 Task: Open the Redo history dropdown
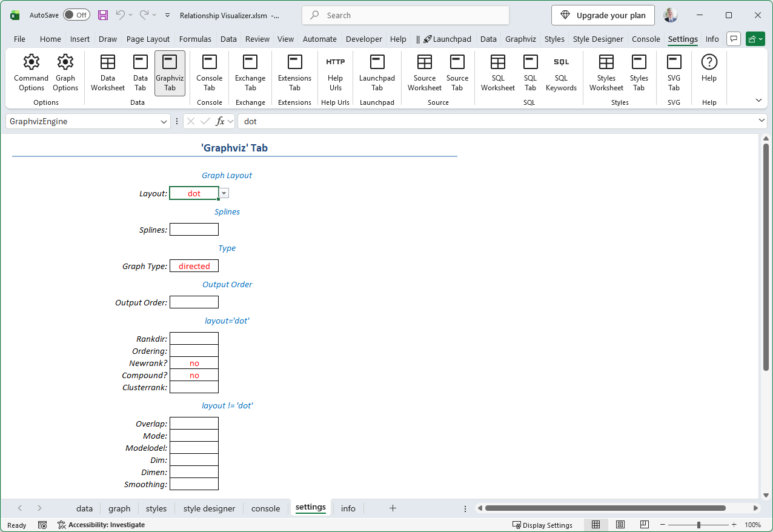[x=154, y=15]
